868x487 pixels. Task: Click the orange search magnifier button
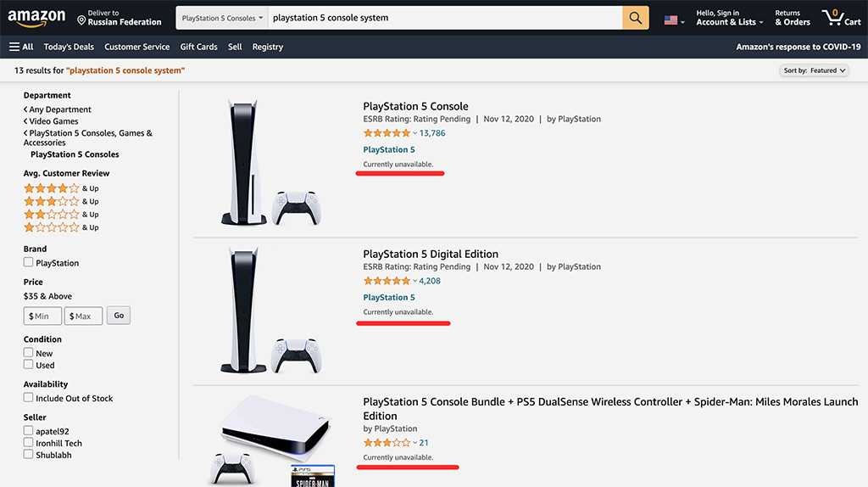636,18
